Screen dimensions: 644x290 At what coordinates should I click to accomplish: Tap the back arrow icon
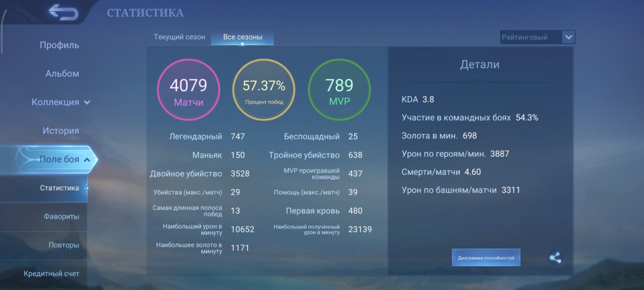tap(63, 12)
